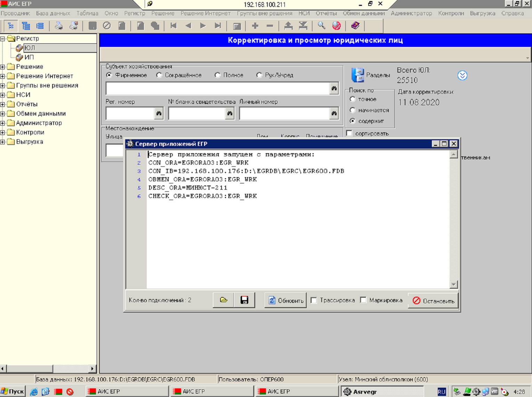Screen dimensions: 532x397
Task: Click the magnifying glass search icon
Action: coord(321,26)
